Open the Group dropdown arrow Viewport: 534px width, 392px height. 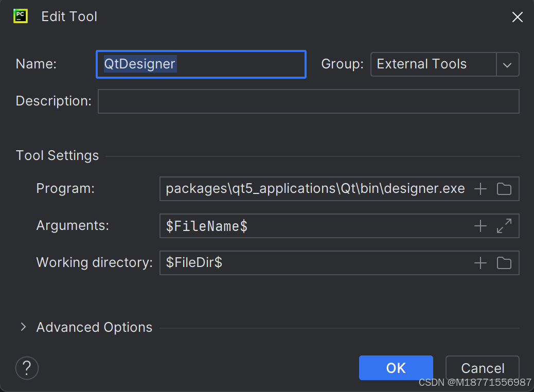(507, 64)
